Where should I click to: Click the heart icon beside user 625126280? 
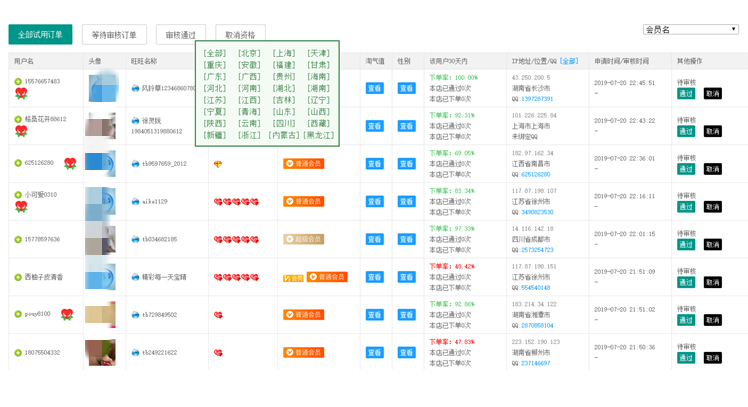(x=70, y=163)
